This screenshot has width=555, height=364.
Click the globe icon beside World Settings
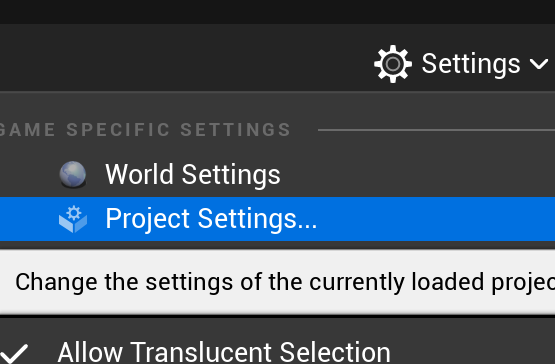point(73,175)
